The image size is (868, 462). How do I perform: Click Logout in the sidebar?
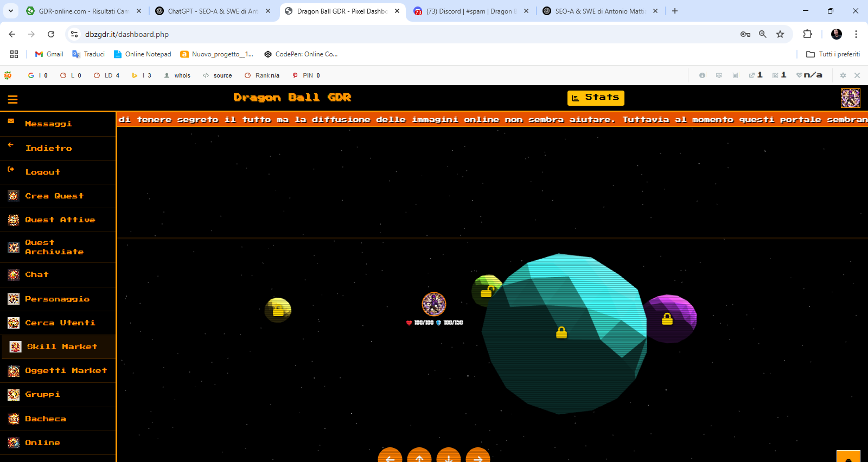coord(58,172)
